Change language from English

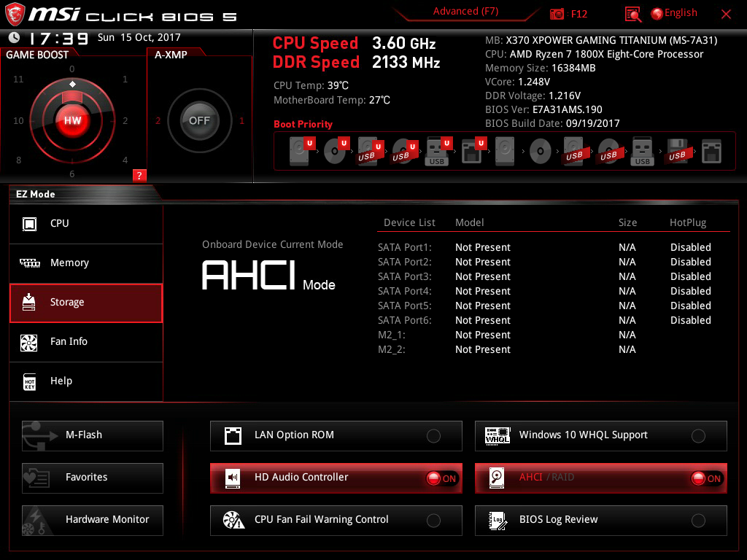673,13
